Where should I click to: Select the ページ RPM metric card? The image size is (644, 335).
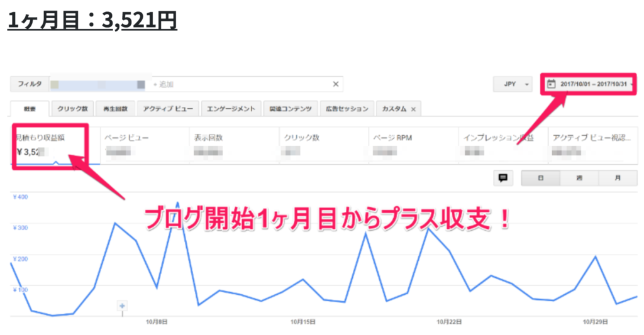(413, 145)
